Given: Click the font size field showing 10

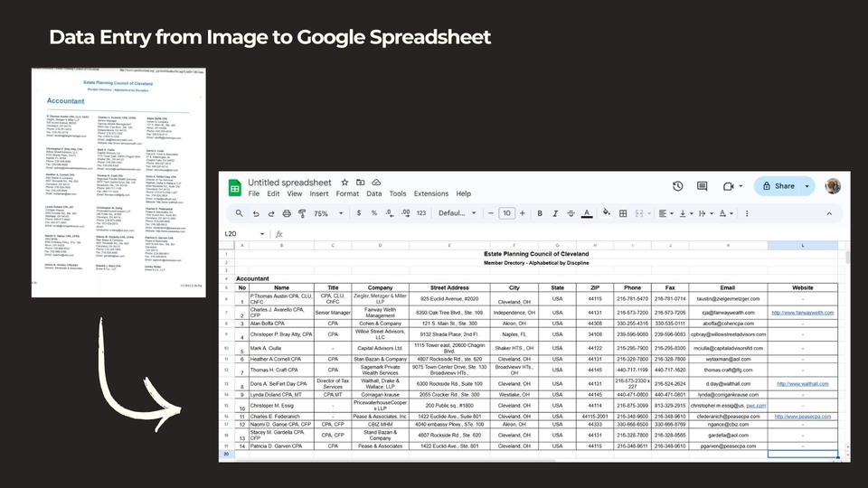Looking at the screenshot, I should [506, 213].
